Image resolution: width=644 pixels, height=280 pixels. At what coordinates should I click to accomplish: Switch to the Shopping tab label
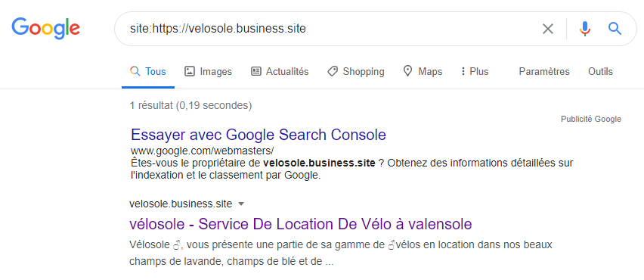(364, 72)
